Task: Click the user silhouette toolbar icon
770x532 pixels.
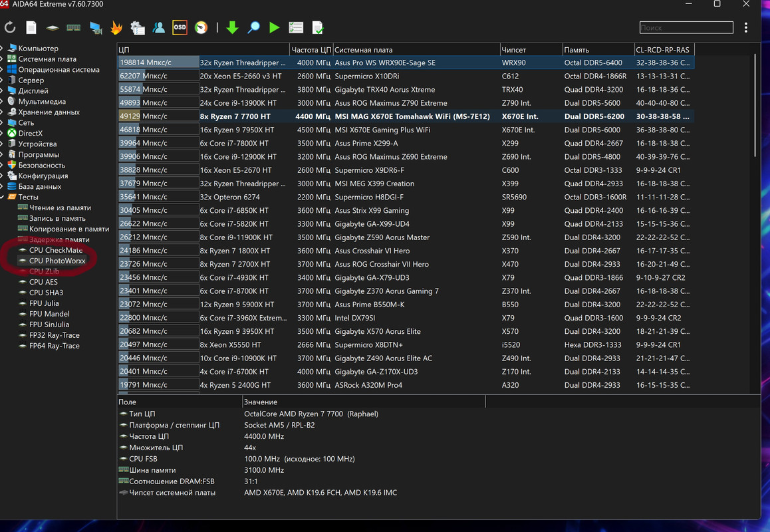Action: coord(159,27)
